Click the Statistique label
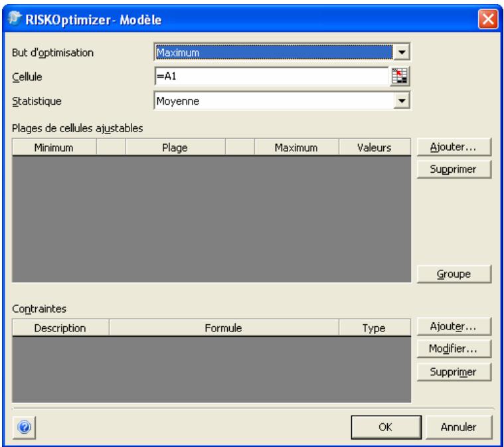 click(37, 102)
